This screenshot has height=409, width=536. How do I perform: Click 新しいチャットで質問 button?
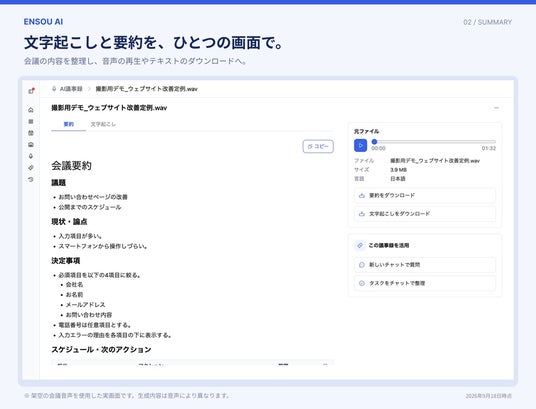pyautogui.click(x=425, y=265)
